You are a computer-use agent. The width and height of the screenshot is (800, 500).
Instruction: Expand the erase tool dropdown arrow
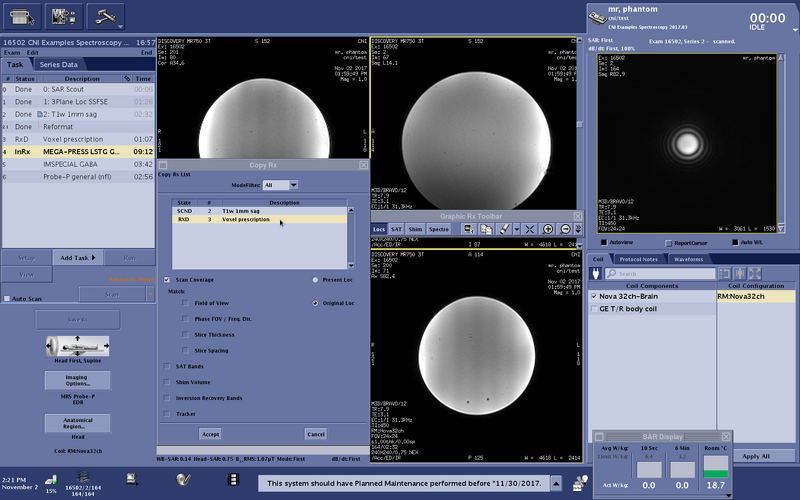pos(516,229)
